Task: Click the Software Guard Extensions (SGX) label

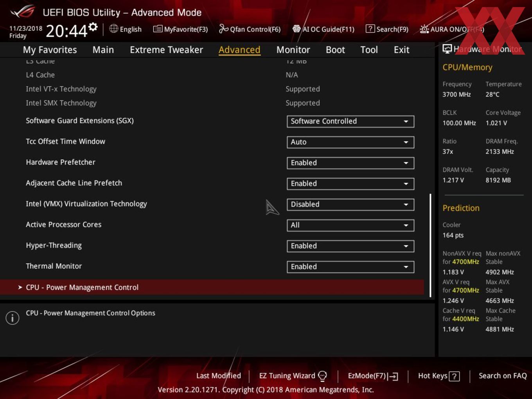Action: click(80, 120)
